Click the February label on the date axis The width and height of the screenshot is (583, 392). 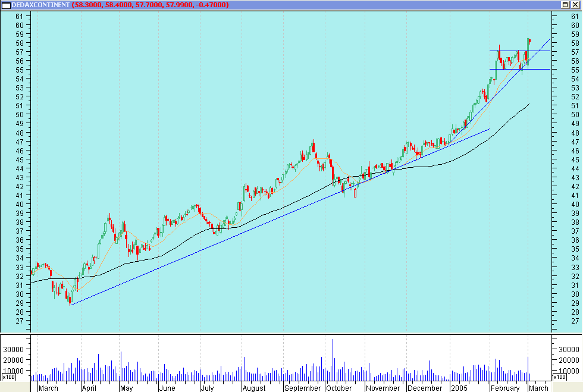[505, 388]
